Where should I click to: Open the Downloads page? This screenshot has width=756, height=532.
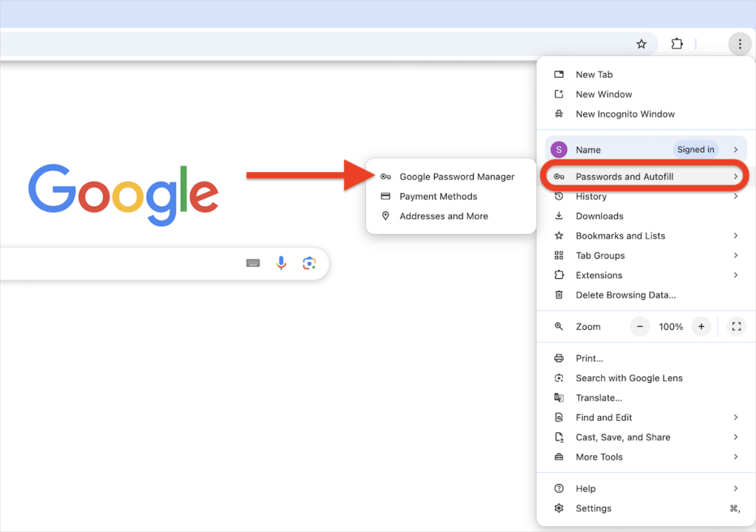[x=598, y=215]
